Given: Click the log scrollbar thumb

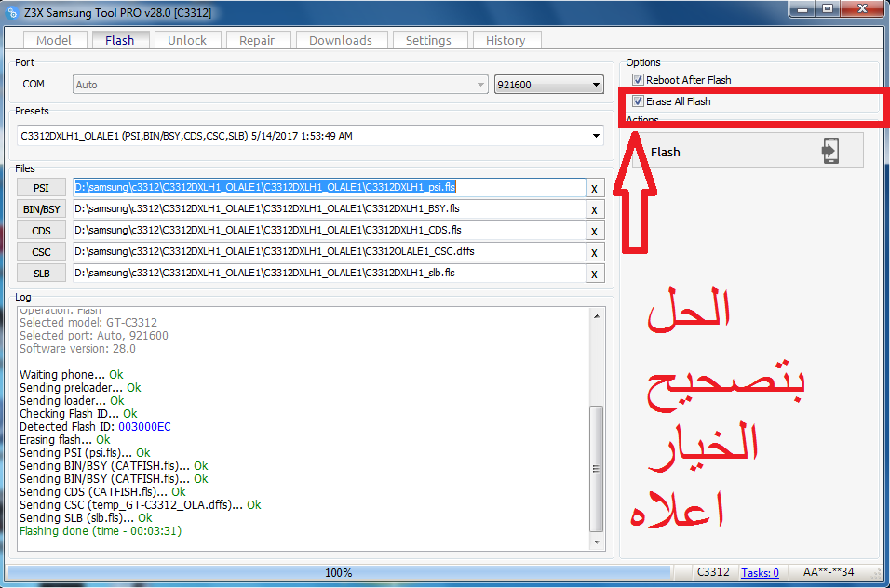Looking at the screenshot, I should tap(597, 468).
